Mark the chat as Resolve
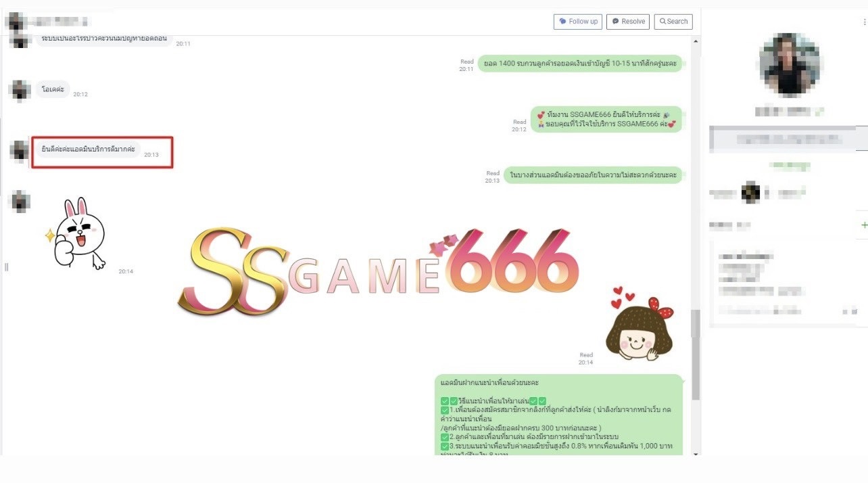The image size is (868, 483). click(627, 22)
